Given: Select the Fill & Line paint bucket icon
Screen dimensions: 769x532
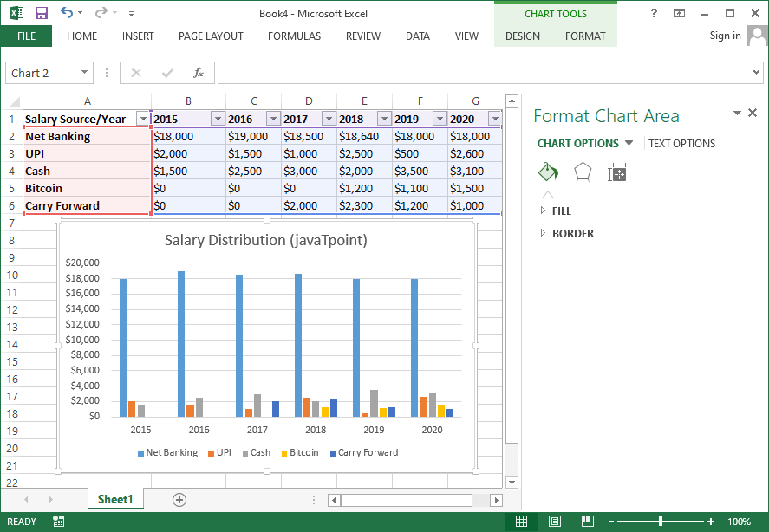Looking at the screenshot, I should [548, 172].
